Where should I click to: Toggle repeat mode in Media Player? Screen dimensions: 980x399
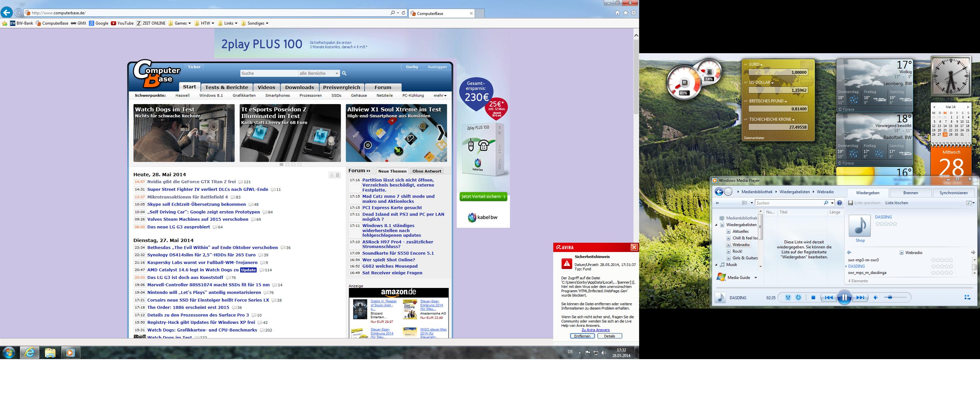click(798, 298)
